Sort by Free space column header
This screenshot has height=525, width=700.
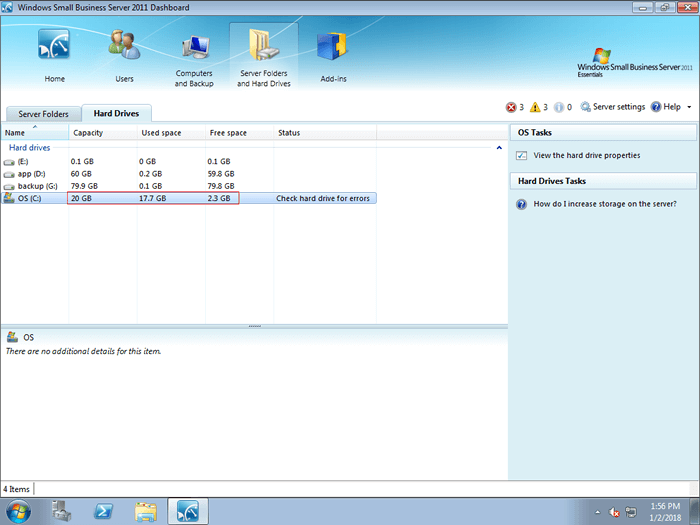pyautogui.click(x=240, y=133)
